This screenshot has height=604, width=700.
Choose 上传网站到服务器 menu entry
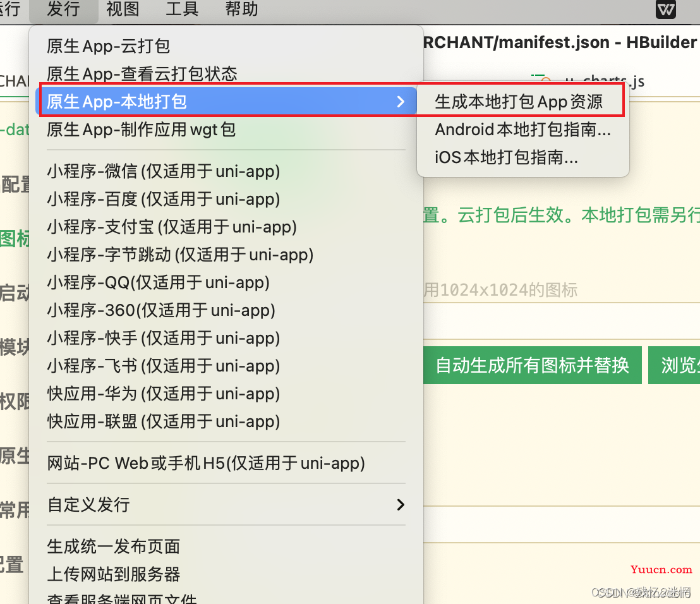[x=113, y=574]
